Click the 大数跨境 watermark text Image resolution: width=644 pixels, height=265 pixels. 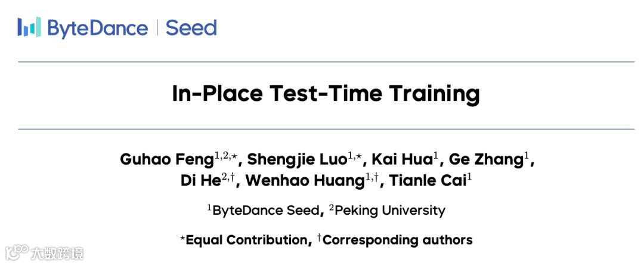coord(57,254)
